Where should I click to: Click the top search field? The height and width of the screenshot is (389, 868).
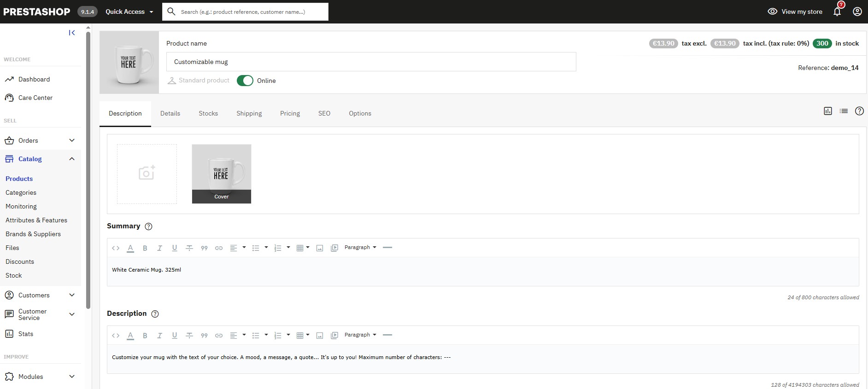pos(245,12)
